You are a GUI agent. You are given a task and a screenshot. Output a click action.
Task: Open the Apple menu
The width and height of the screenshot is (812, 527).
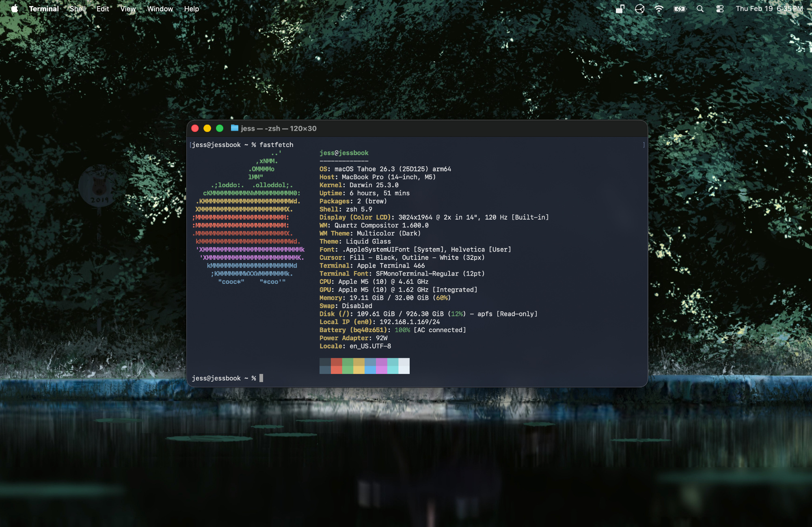(x=15, y=9)
